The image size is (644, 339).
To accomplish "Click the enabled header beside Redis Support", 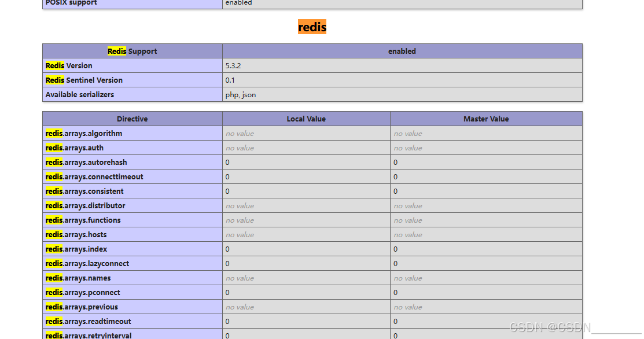I will [403, 51].
